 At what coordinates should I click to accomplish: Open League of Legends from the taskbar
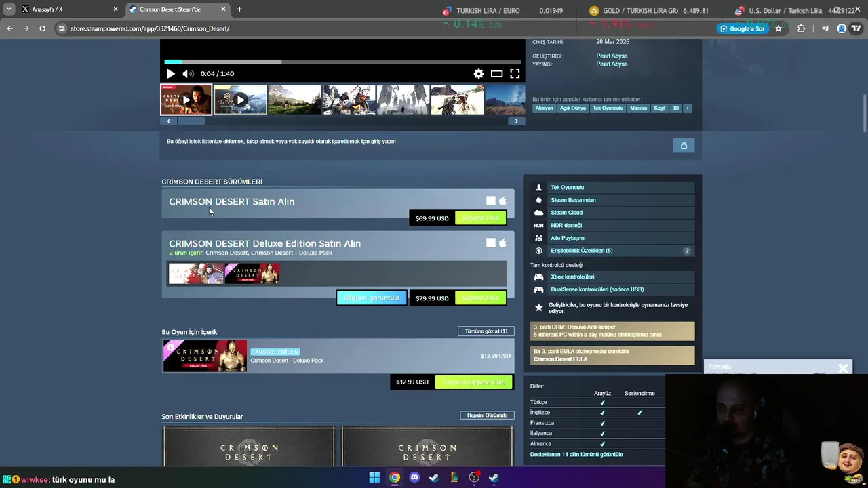tap(454, 477)
